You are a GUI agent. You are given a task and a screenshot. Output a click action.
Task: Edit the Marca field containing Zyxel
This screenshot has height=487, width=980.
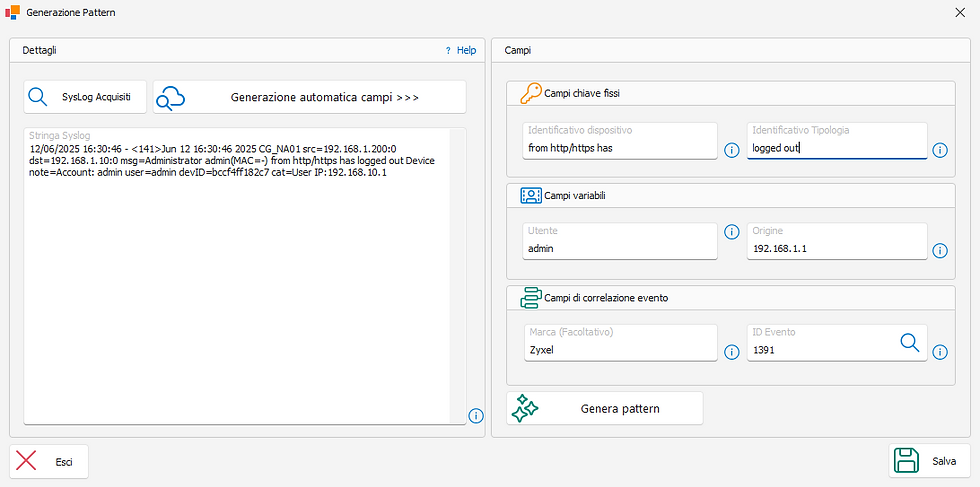click(x=620, y=343)
